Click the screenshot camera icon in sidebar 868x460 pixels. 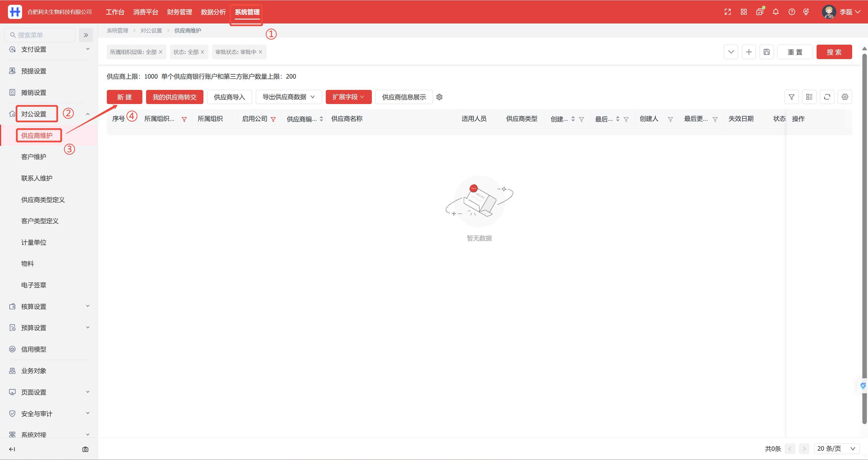point(85,449)
